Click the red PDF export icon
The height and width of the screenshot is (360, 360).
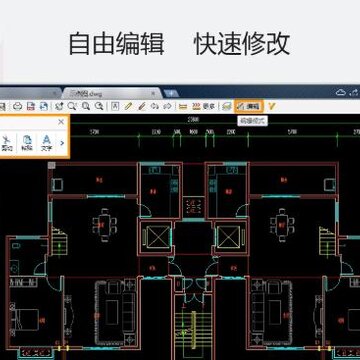[31, 107]
